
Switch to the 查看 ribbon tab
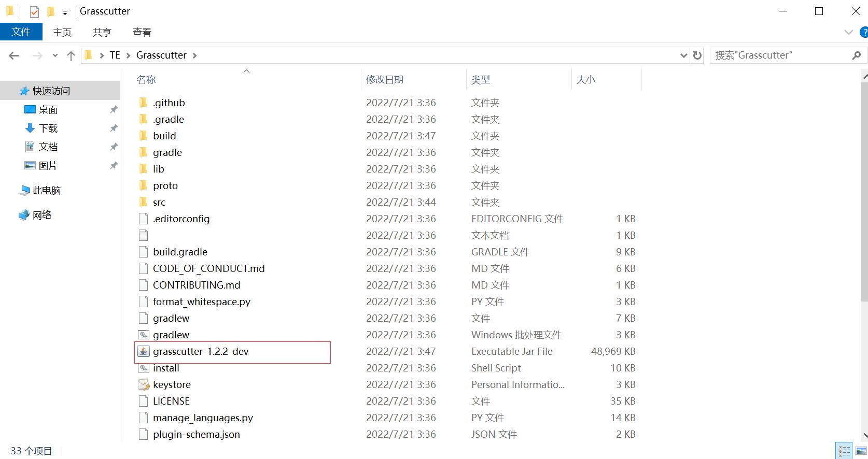point(142,32)
